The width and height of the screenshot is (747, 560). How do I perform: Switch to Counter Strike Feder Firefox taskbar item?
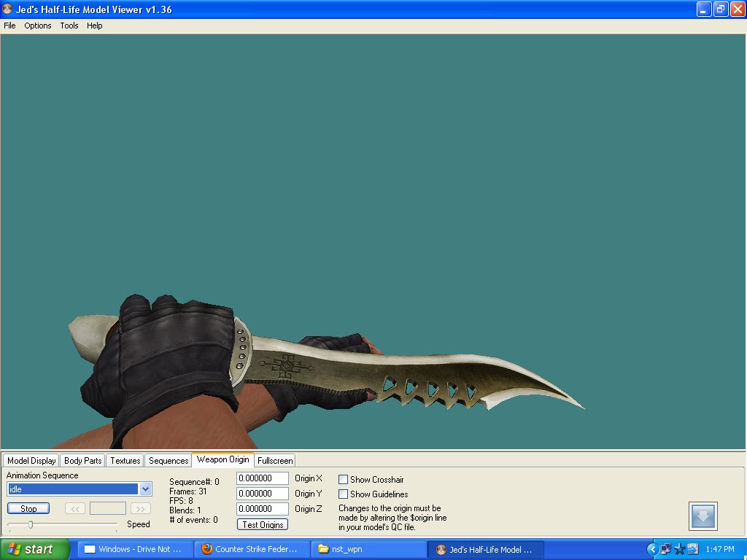[252, 549]
